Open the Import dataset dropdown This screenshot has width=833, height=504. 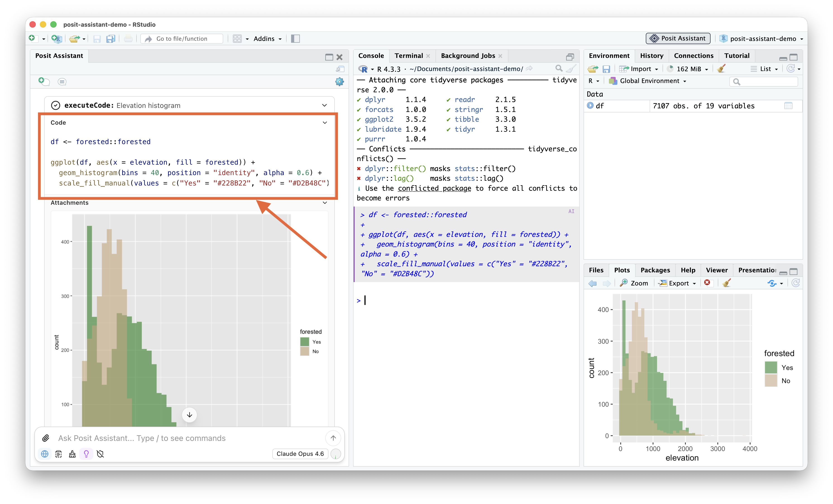click(x=639, y=69)
